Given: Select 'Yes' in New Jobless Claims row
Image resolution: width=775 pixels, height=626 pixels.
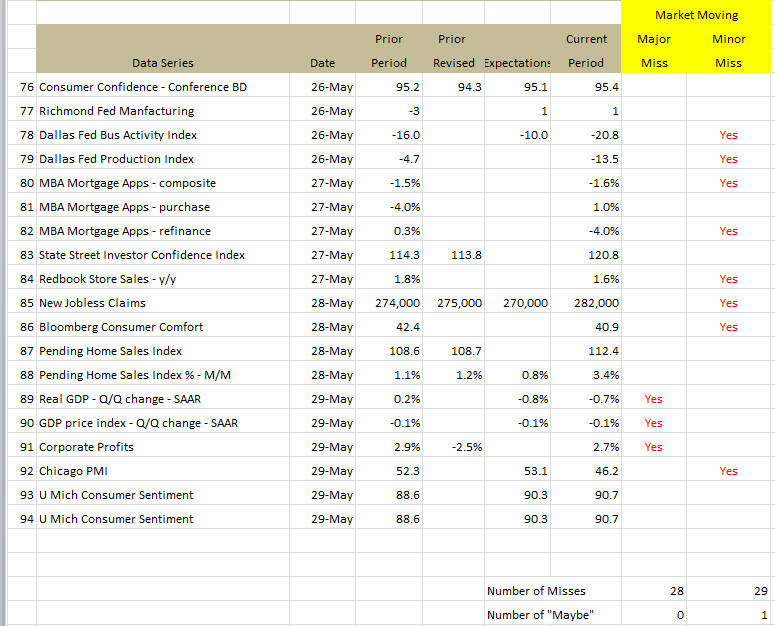Looking at the screenshot, I should point(729,303).
